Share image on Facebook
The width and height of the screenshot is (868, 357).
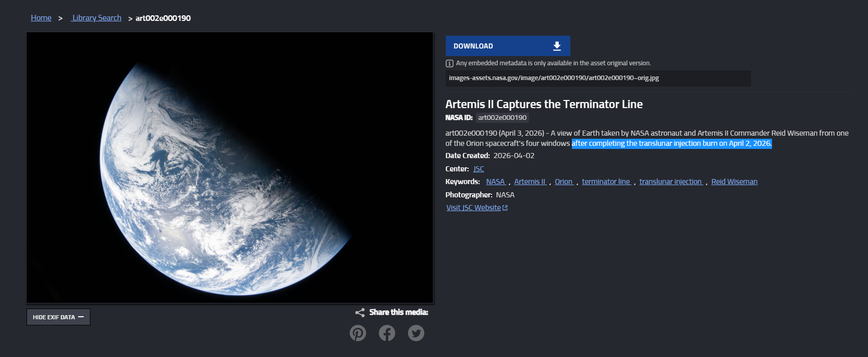coord(387,333)
